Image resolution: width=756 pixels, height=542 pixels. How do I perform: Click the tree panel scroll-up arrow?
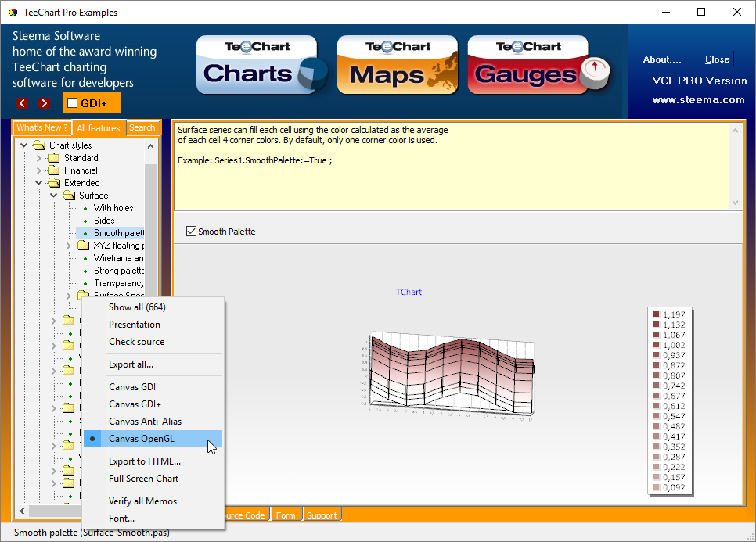[x=150, y=146]
